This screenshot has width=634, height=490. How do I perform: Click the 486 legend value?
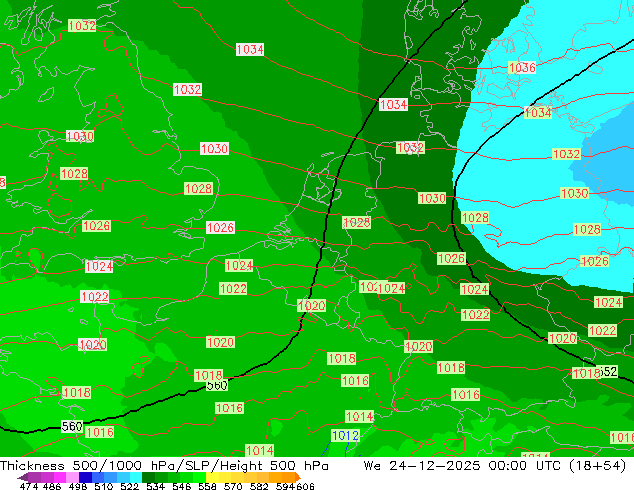pyautogui.click(x=52, y=486)
